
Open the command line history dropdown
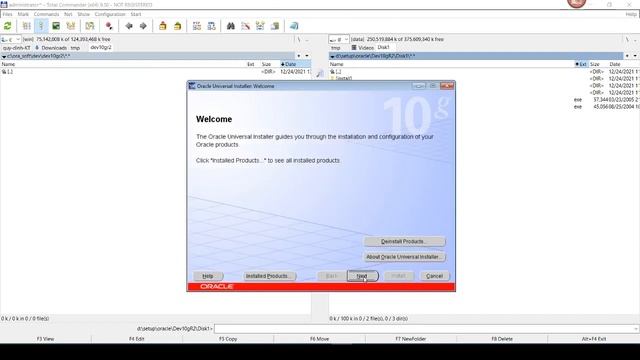(x=636, y=329)
